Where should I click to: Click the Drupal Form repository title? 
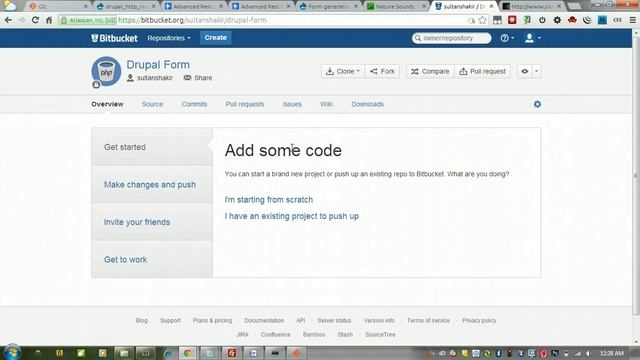tap(158, 64)
